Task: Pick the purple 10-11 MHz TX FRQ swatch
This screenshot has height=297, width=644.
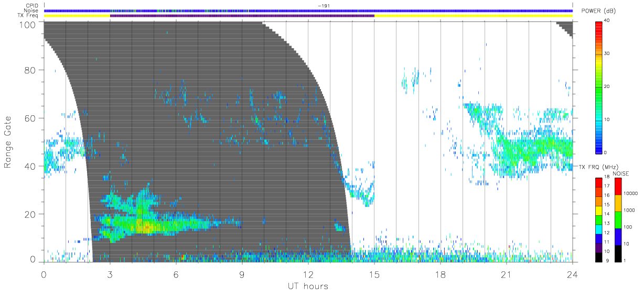Action: coord(599,247)
